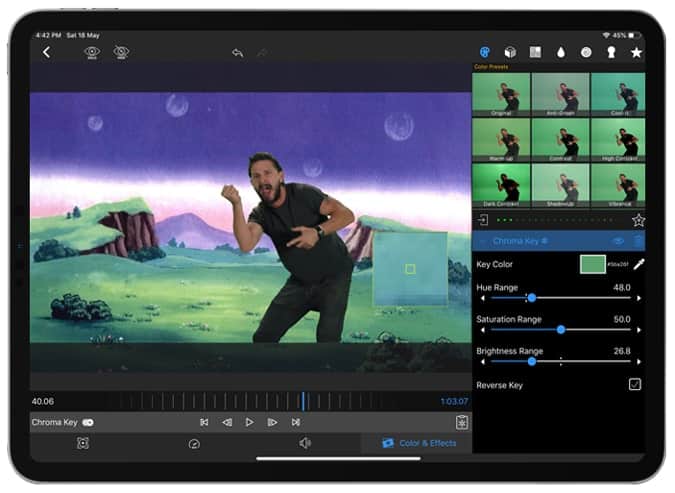Viewport: 675px width, 493px height.
Task: Apply the Dark Contrast preset
Action: click(x=501, y=185)
